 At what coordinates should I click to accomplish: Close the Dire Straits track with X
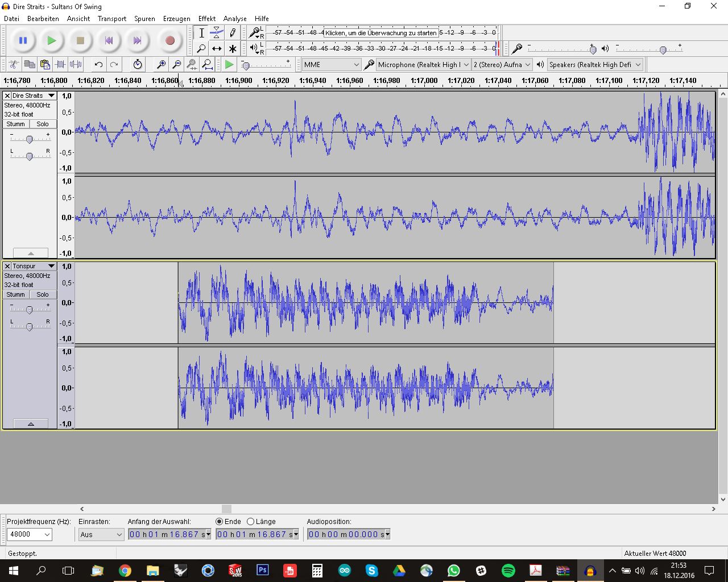pos(7,95)
